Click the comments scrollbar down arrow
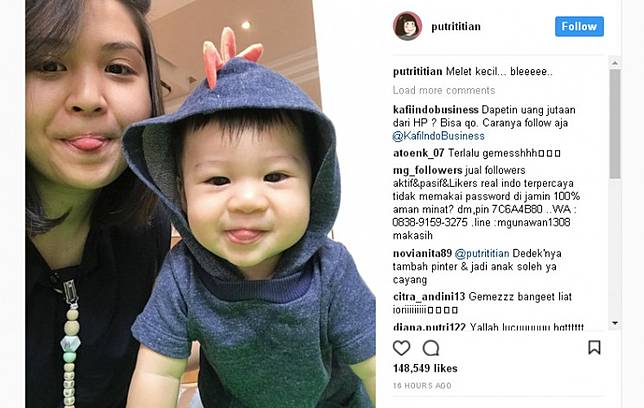Viewport: 644px width, 408px height. (x=614, y=323)
